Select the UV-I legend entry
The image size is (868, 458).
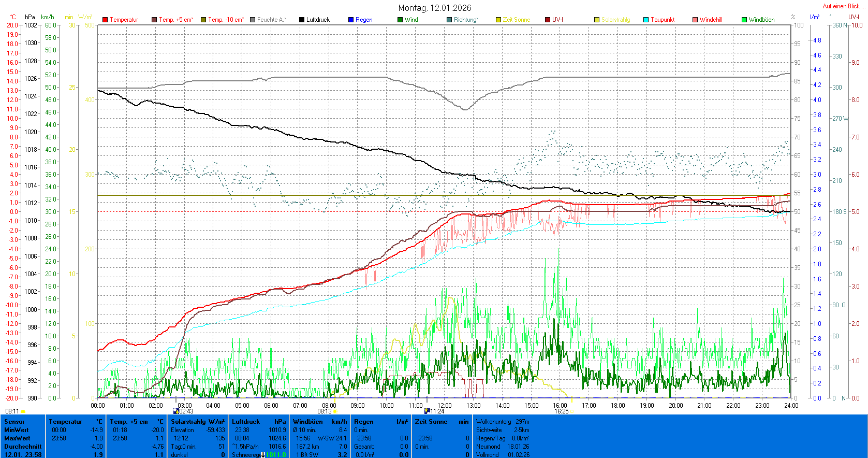coord(554,20)
